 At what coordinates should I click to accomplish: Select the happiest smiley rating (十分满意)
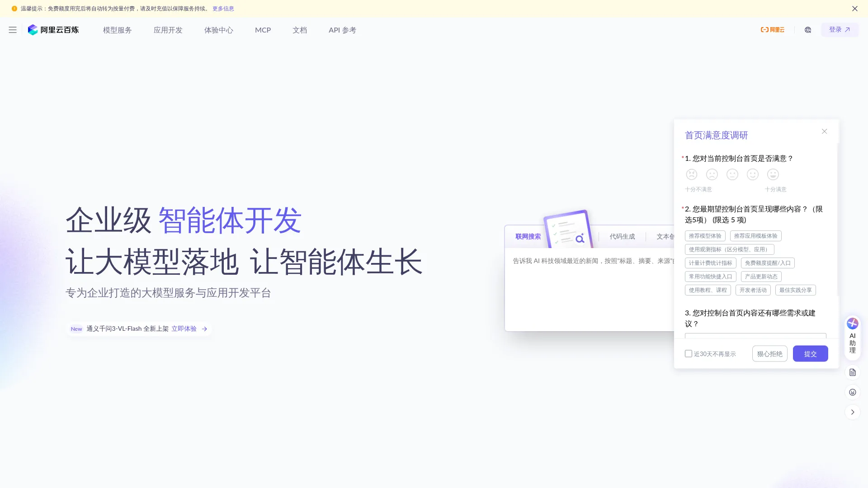tap(773, 174)
